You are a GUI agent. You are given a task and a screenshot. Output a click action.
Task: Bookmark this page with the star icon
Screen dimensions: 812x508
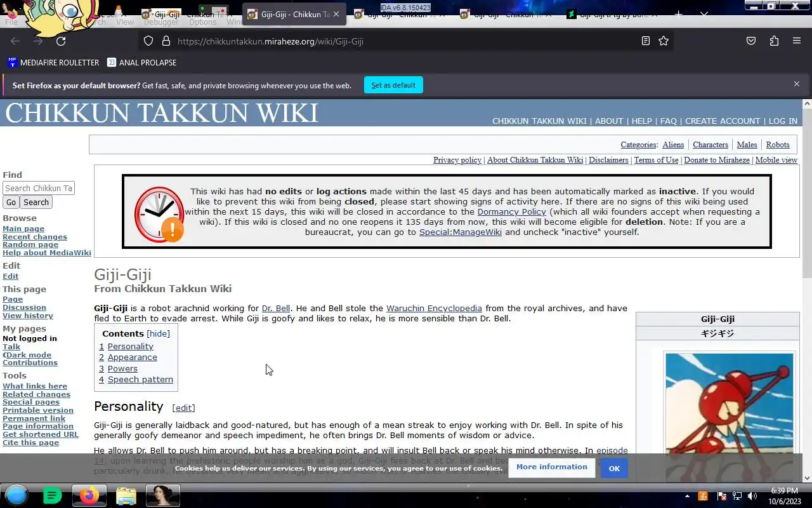[664, 41]
